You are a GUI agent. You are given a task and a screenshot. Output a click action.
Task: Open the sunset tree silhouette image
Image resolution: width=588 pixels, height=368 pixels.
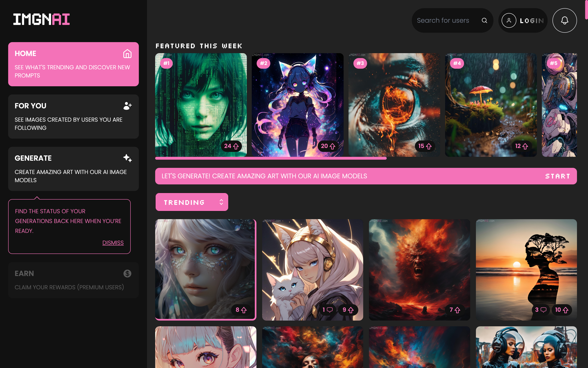coord(526,270)
